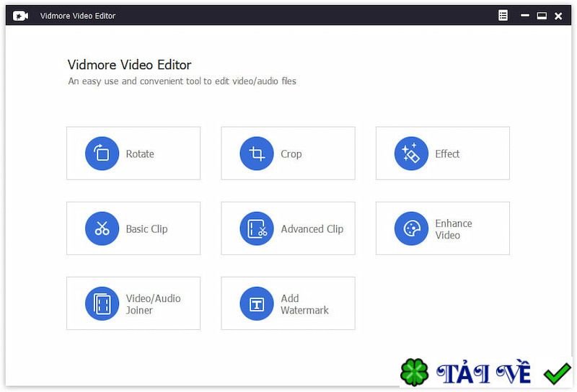Open the title bar menu list icon
This screenshot has width=577, height=392.
tap(503, 15)
